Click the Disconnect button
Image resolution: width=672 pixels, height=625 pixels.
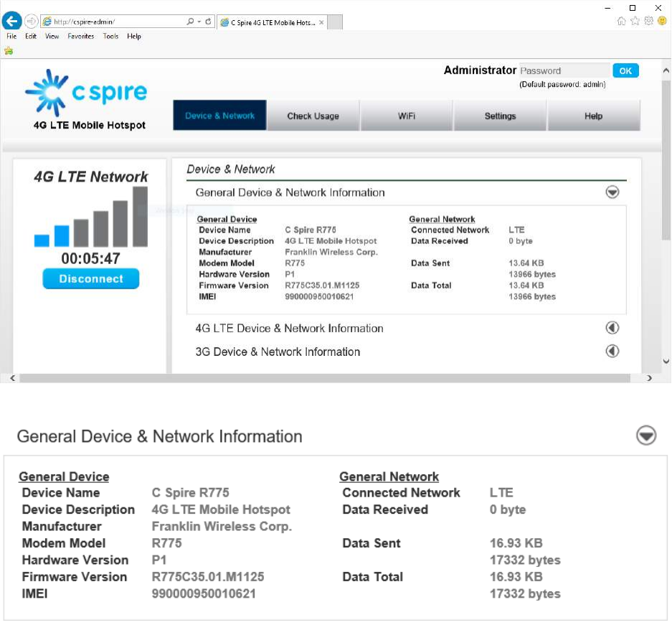(91, 278)
